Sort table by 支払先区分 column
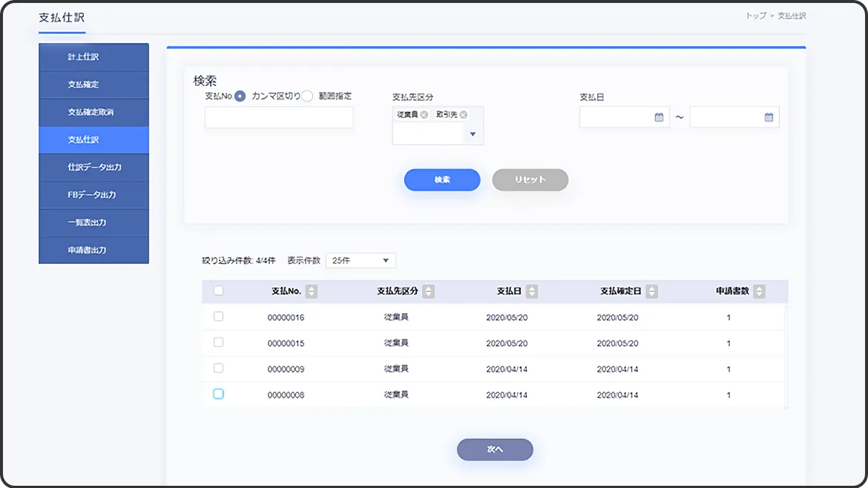 (429, 292)
